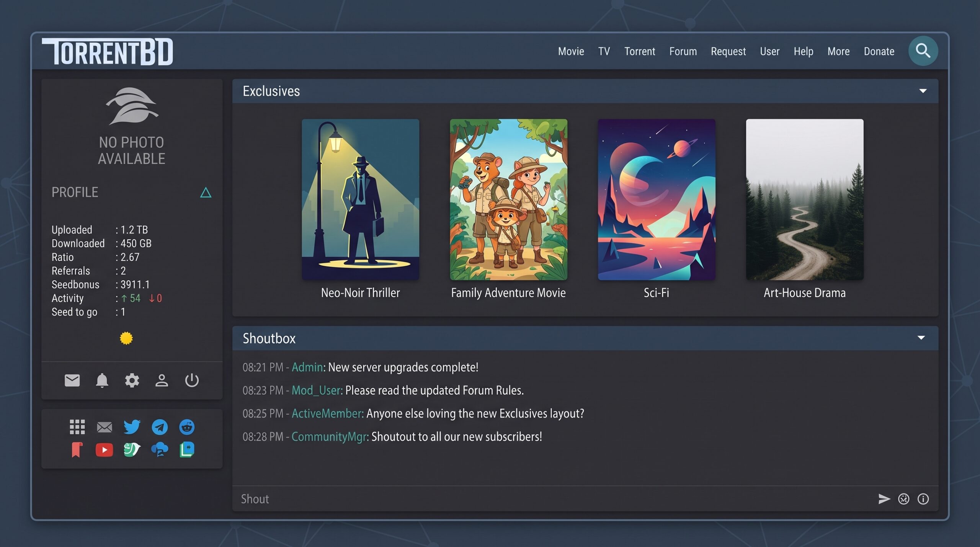The height and width of the screenshot is (547, 980).
Task: Open the Twitter bird icon
Action: click(132, 427)
